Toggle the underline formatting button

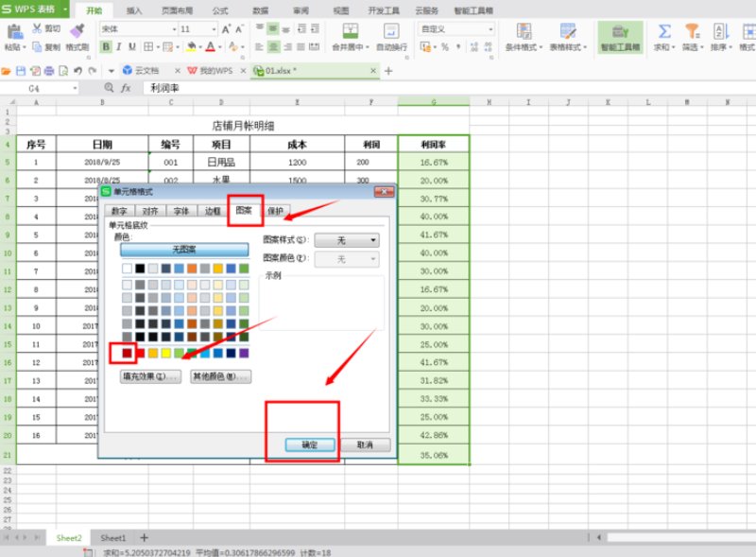(x=146, y=46)
